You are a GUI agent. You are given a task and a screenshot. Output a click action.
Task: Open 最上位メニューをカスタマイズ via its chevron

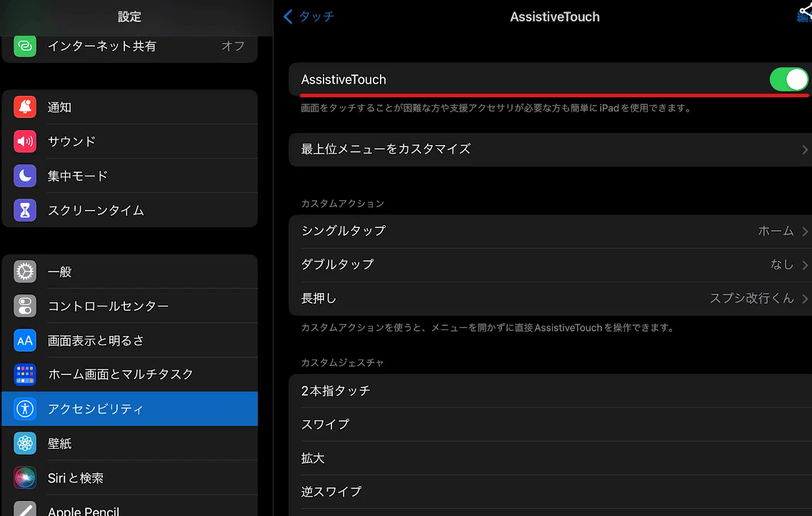805,149
